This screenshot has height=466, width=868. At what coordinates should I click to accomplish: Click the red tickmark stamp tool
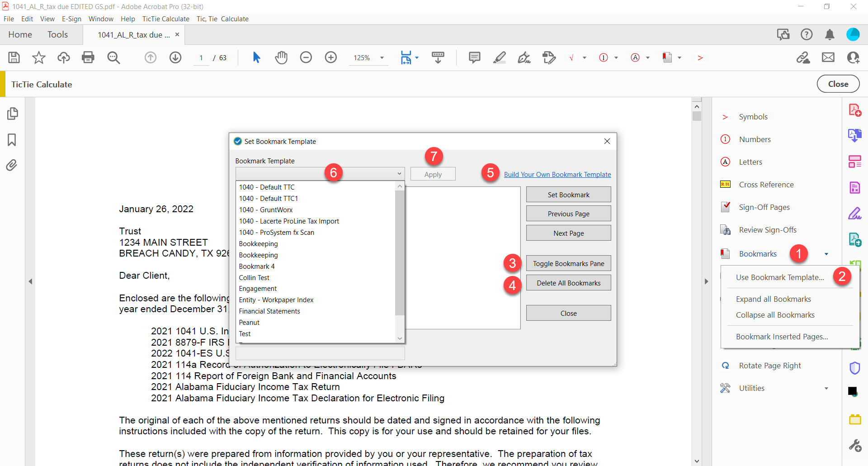click(x=572, y=57)
